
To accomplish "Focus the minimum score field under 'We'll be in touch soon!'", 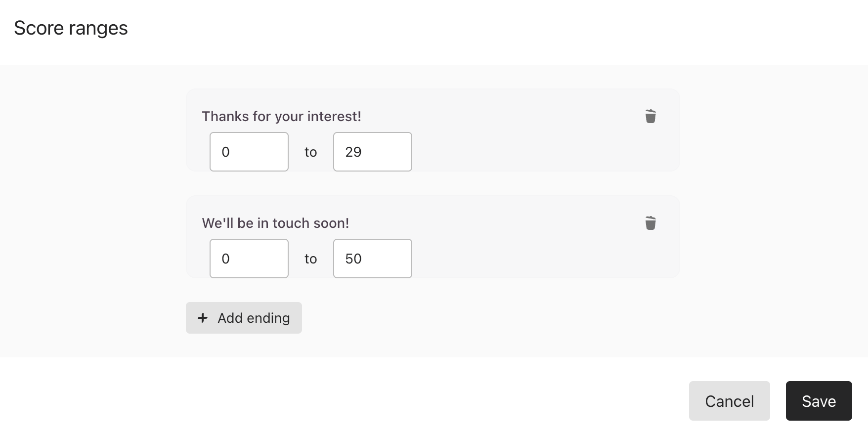I will tap(249, 259).
